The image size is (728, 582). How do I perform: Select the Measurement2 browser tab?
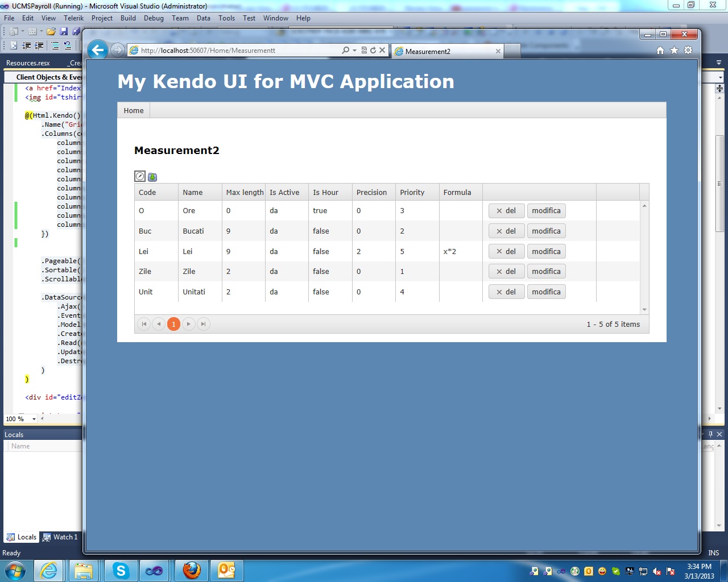click(x=447, y=51)
